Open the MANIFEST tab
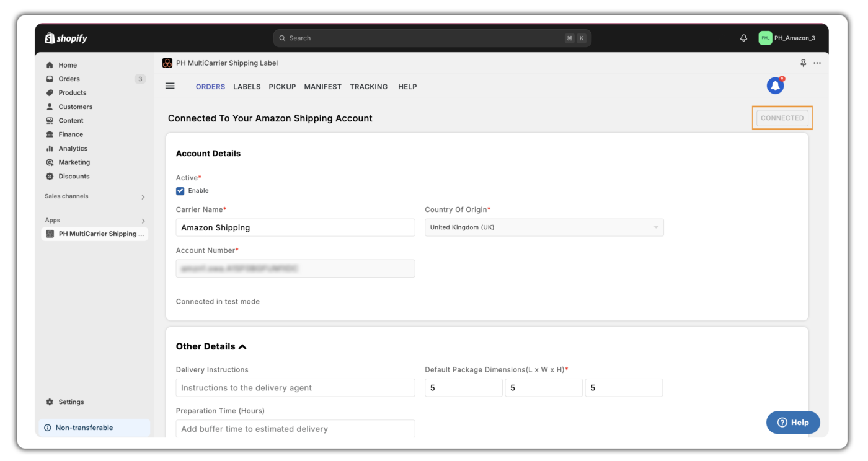 point(322,87)
